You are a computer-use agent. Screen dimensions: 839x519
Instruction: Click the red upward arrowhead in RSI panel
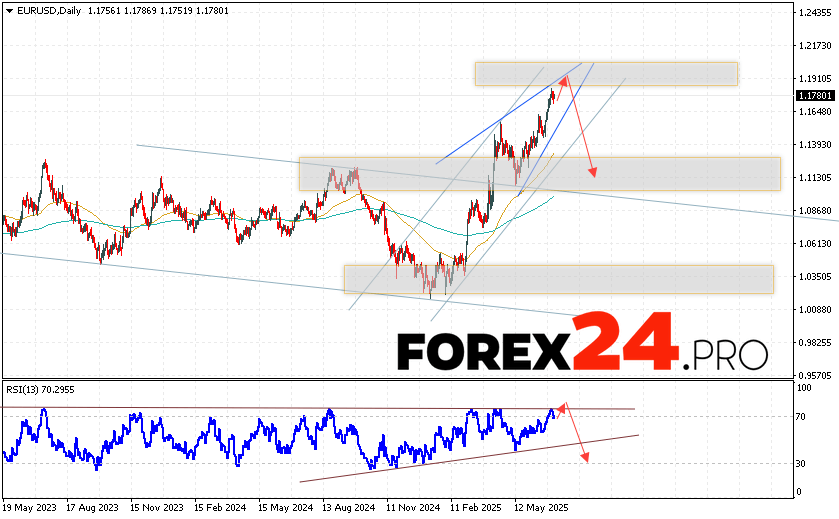563,407
